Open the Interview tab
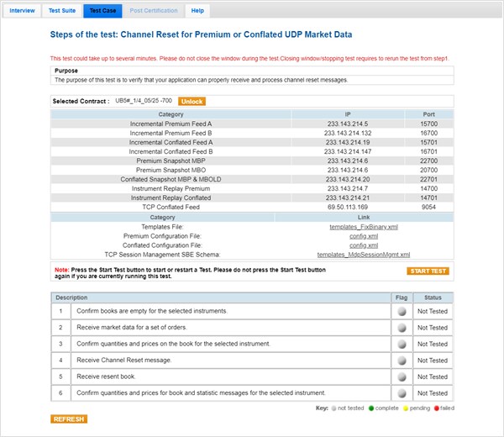The width and height of the screenshot is (504, 437). 23,11
